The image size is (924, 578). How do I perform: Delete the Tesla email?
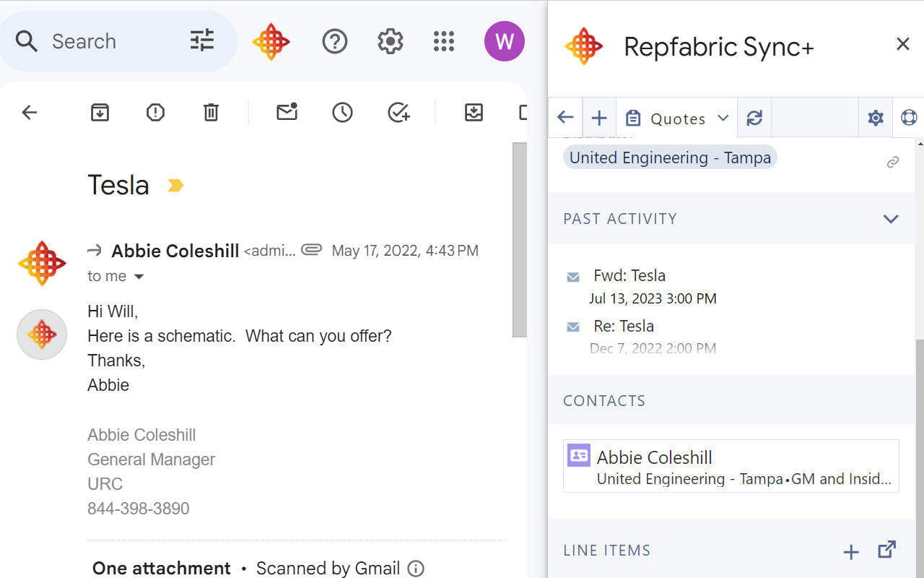coord(211,112)
